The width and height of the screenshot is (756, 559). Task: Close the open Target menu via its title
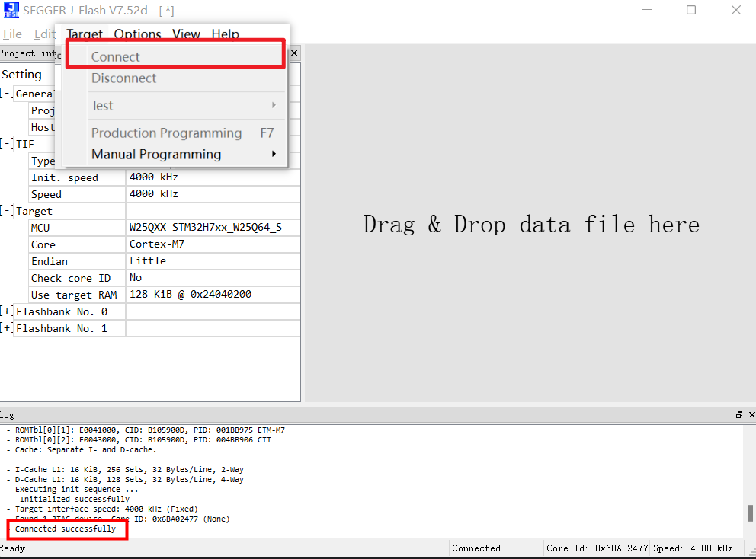(85, 34)
